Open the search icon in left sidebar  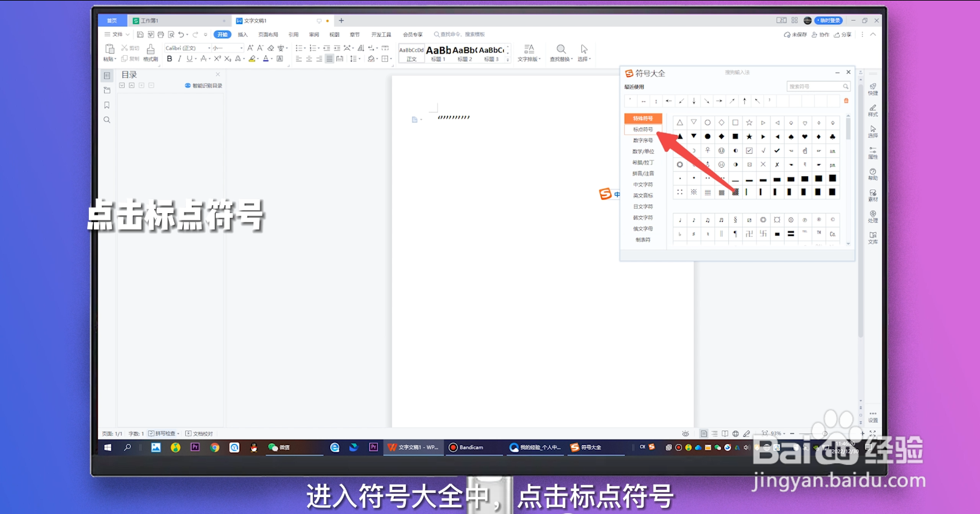click(x=107, y=120)
